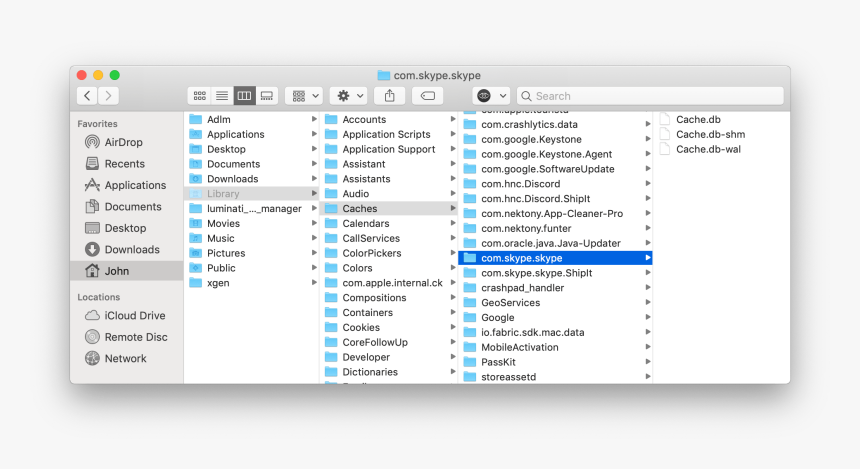
Task: Select AirDrop in the sidebar
Action: (x=126, y=142)
